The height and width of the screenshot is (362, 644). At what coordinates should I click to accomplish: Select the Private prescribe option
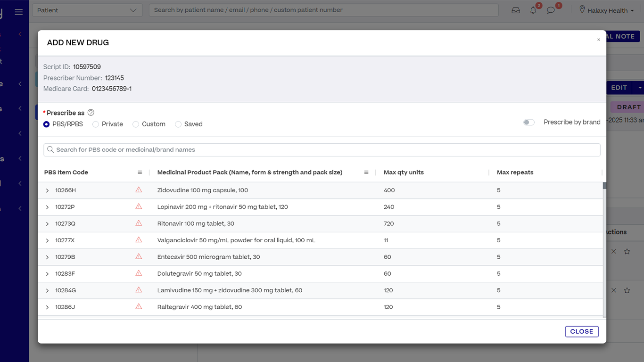[96, 124]
